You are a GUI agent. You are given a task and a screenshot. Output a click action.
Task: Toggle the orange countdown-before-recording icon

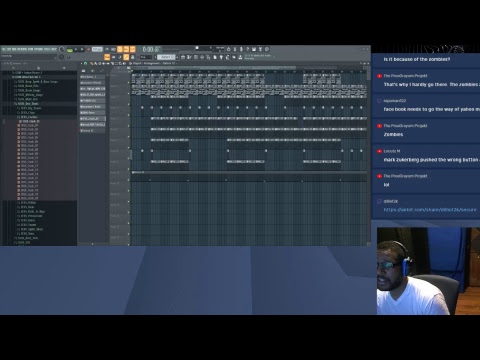pos(120,49)
